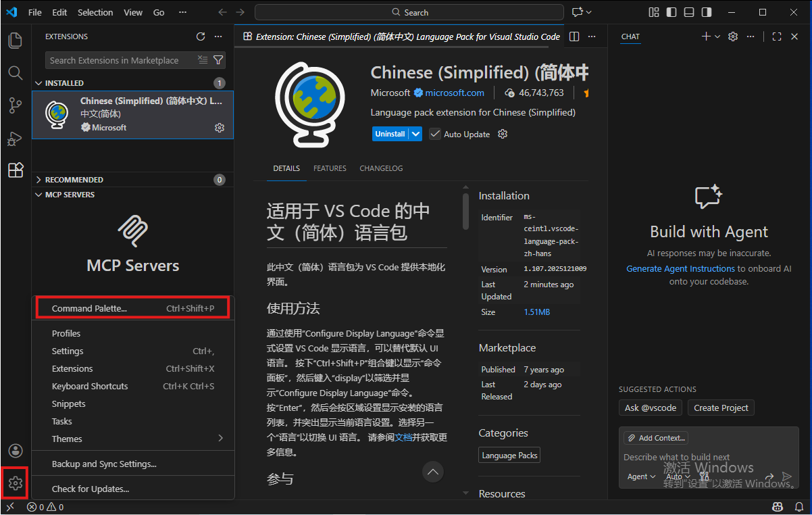
Task: Open the Uninstall button dropdown arrow
Action: point(416,134)
